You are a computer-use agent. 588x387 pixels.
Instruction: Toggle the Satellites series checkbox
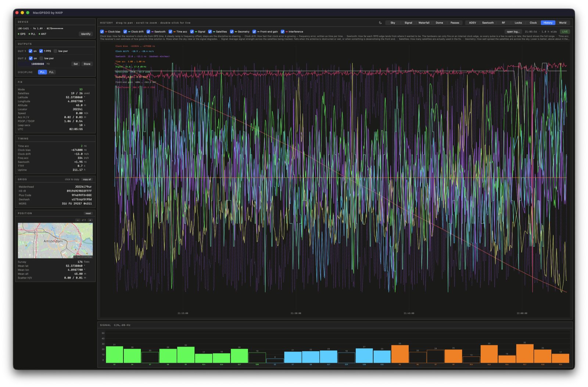pos(210,32)
